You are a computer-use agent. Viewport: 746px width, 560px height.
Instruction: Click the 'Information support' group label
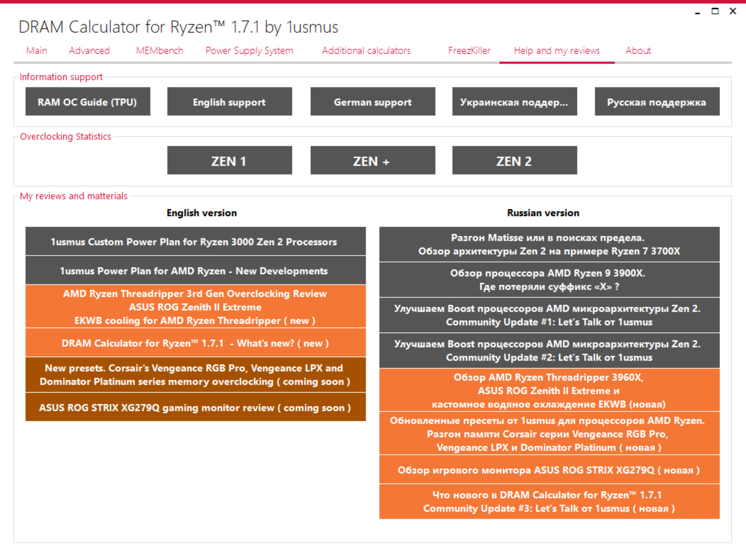click(x=61, y=77)
